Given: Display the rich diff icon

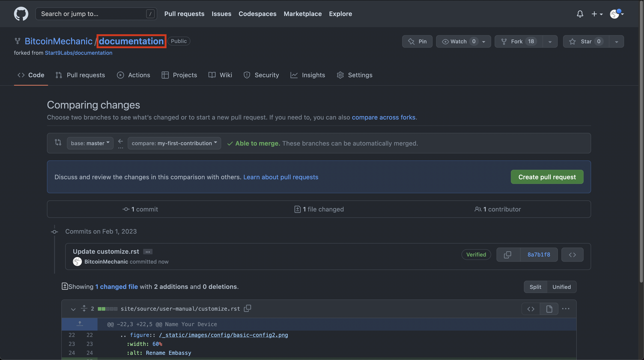Looking at the screenshot, I should pyautogui.click(x=549, y=309).
